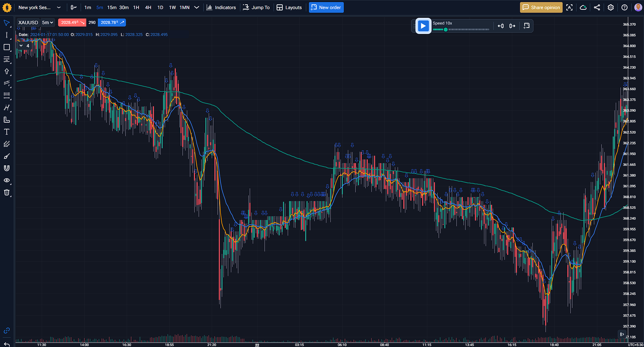Expand more timeframes chevron after 1MN
The height and width of the screenshot is (347, 644).
pos(197,7)
